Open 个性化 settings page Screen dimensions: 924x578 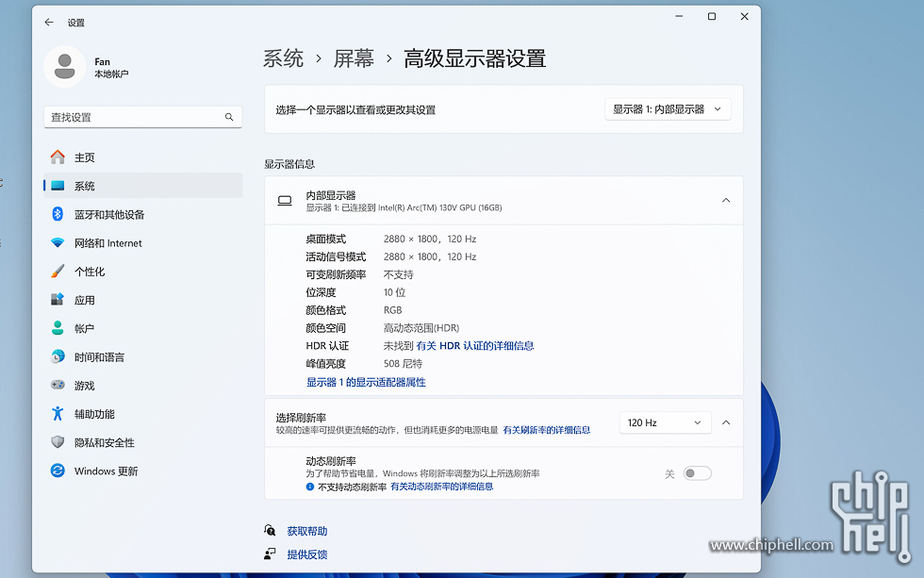(143, 271)
